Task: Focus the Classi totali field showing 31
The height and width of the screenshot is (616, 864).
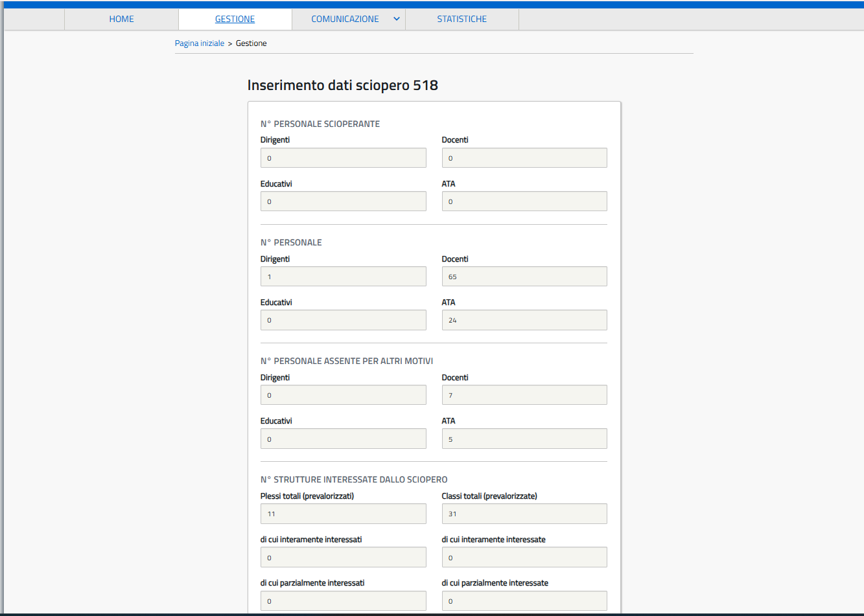Action: 524,514
